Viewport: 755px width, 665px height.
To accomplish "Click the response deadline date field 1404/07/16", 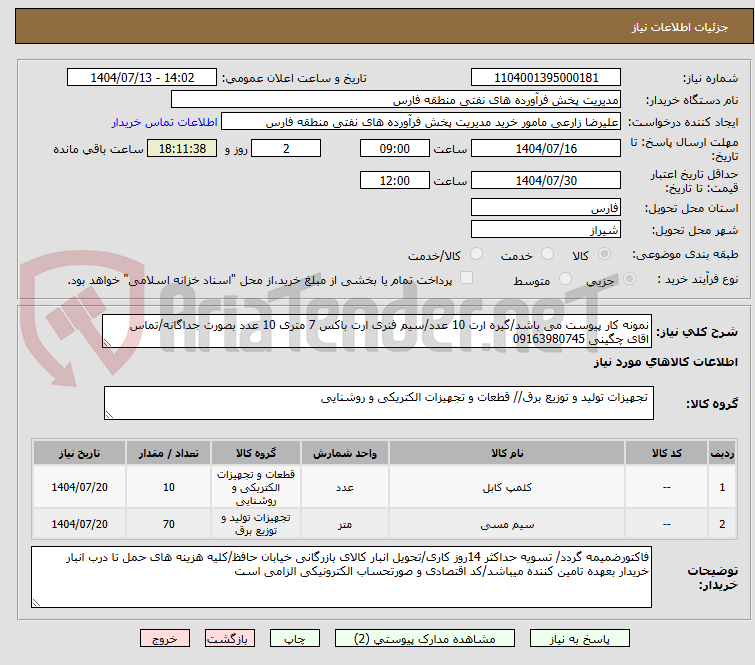I will 545,148.
